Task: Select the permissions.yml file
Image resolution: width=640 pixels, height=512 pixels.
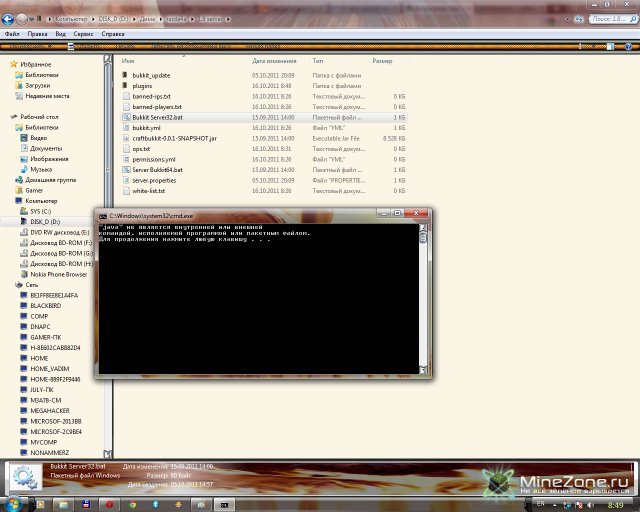Action: [x=154, y=159]
